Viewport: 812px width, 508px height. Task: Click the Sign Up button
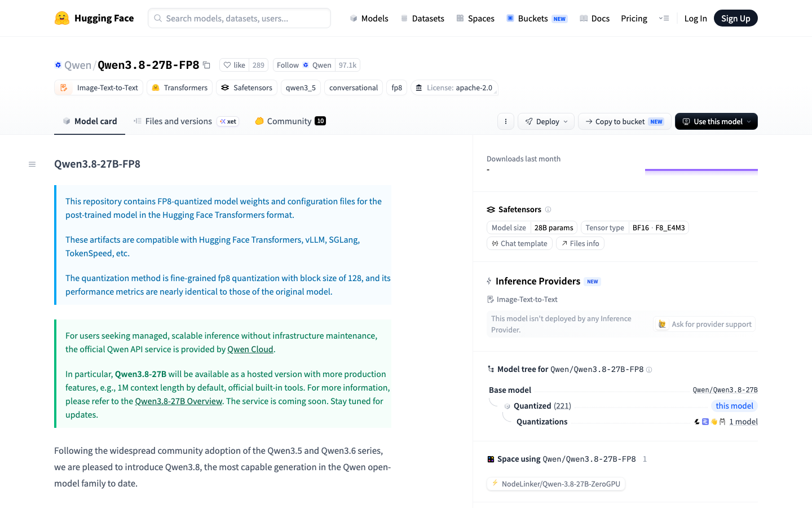tap(735, 18)
